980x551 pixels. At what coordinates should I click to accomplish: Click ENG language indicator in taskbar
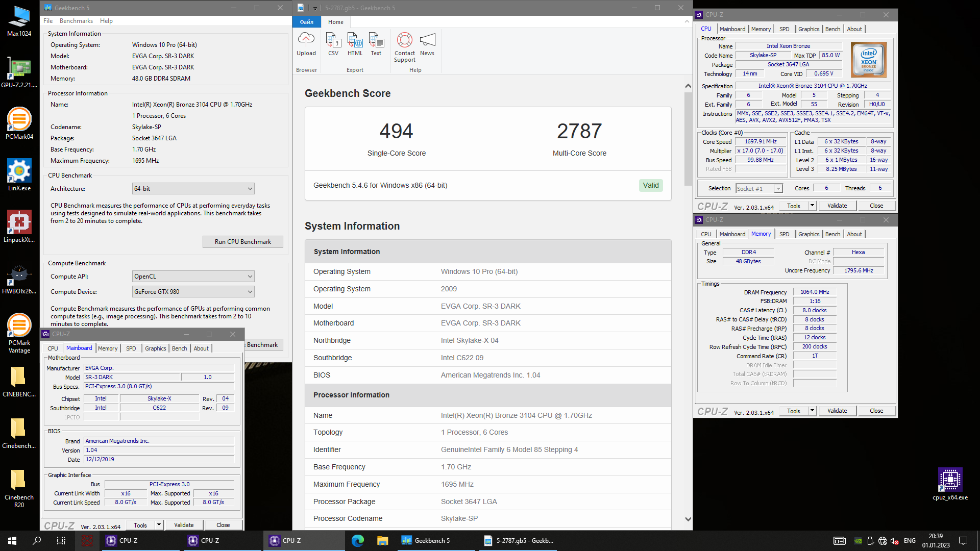pyautogui.click(x=910, y=541)
